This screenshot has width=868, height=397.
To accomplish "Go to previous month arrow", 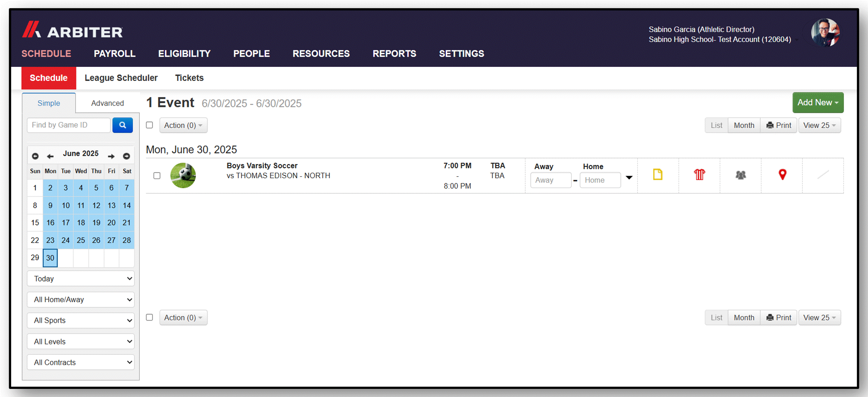I will 50,156.
